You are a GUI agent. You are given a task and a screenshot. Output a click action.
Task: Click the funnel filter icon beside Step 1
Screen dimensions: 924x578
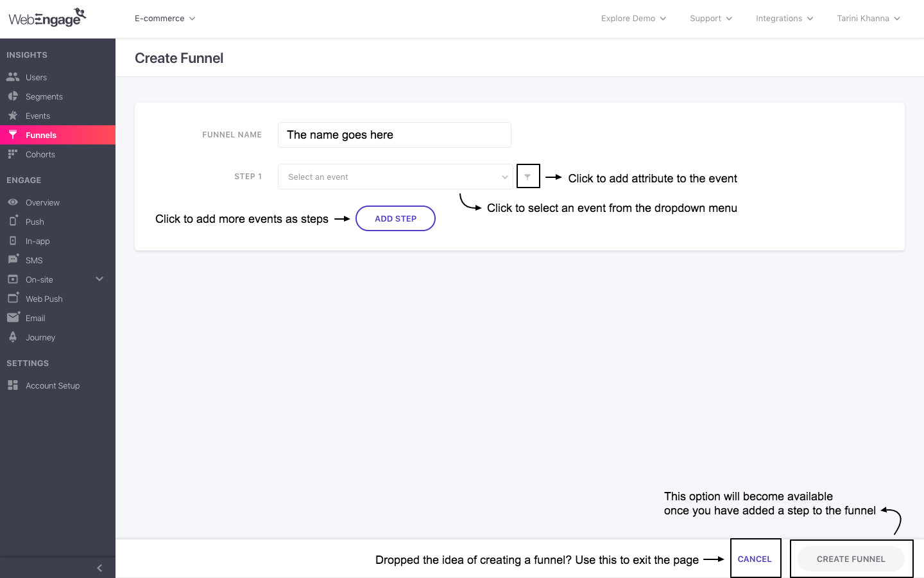(x=528, y=176)
